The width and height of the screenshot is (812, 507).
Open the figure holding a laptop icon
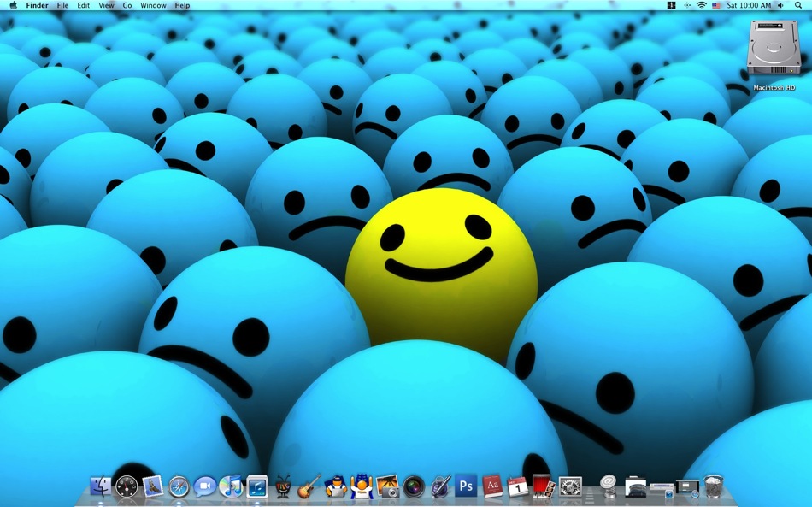[x=336, y=486]
